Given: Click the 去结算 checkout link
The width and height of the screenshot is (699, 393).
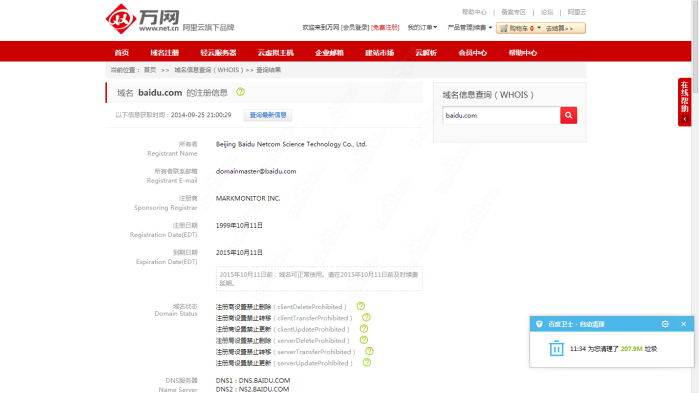Looking at the screenshot, I should (559, 28).
